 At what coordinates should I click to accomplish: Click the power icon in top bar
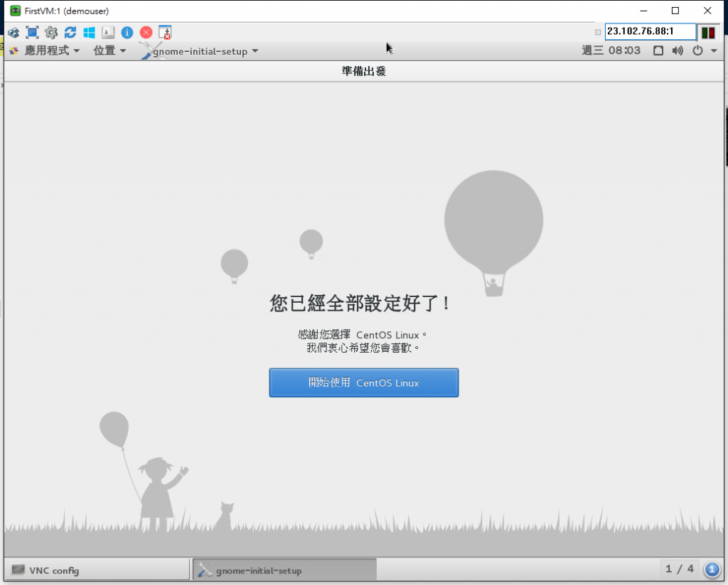[698, 50]
